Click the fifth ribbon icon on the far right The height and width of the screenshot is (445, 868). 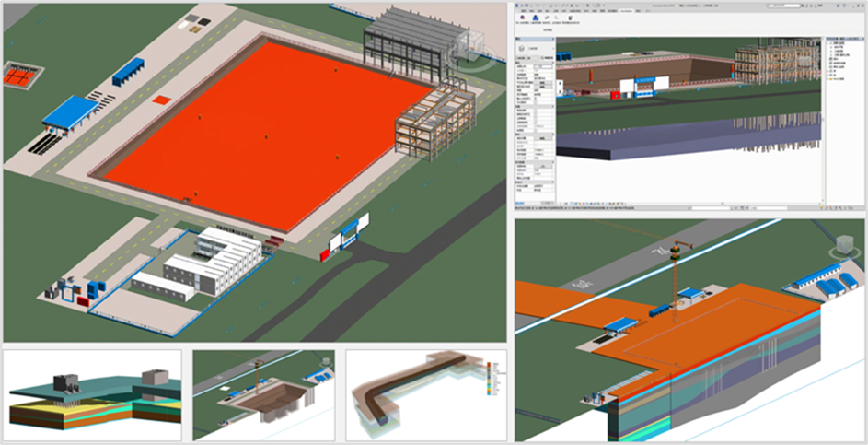[573, 18]
